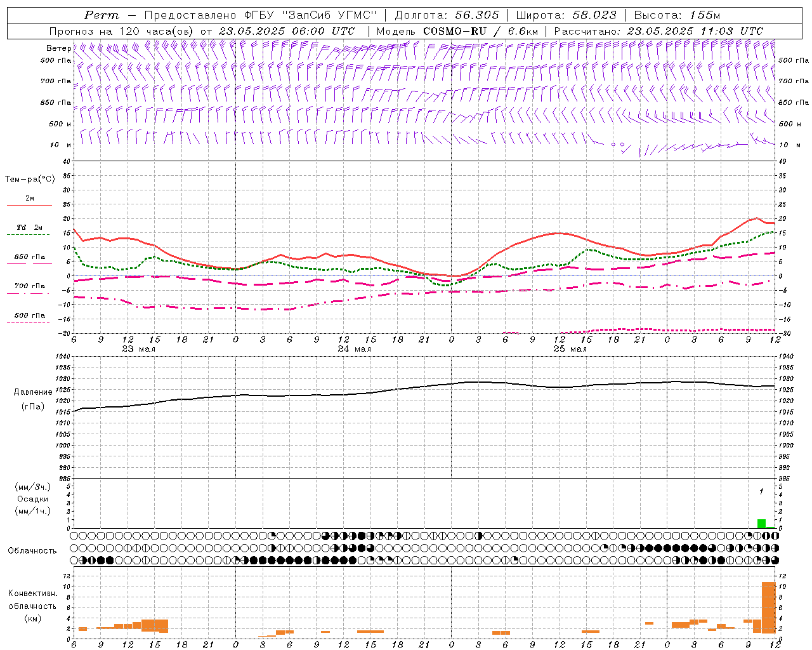Image resolution: width=812 pixels, height=650 pixels.
Task: Click the '(гПа)' unit label under Давление
Action: (33, 406)
